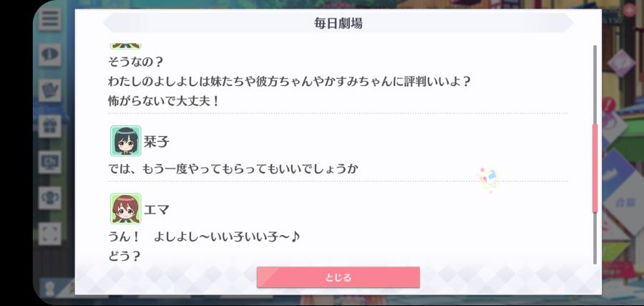This screenshot has height=306, width=644.
Task: Click the pink scrollbar thumb
Action: click(x=595, y=168)
